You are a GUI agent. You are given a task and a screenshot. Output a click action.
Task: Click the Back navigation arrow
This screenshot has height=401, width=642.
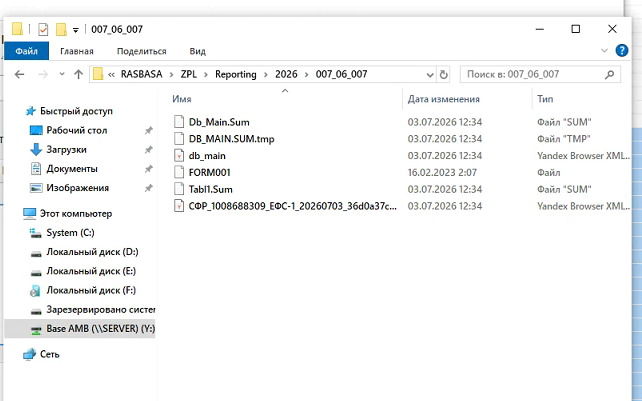[19, 74]
